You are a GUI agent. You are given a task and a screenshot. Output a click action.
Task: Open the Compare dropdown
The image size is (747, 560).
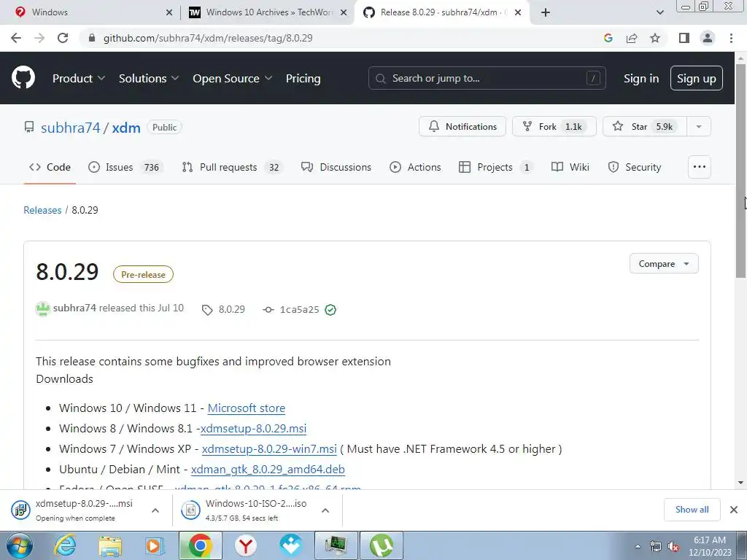tap(664, 264)
